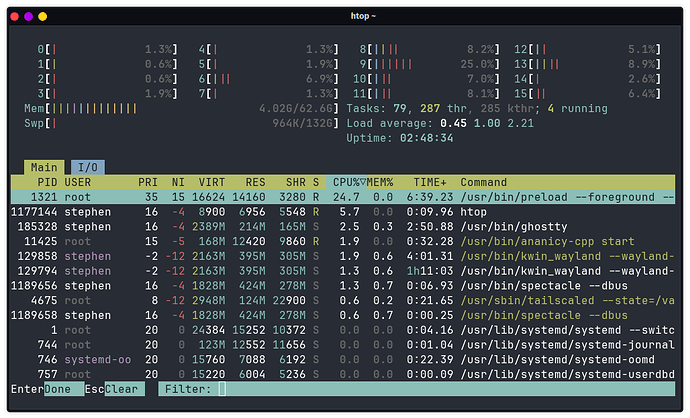Viewport: 690px width, 418px height.
Task: Select spectacle row with PID 1189658
Action: click(343, 315)
